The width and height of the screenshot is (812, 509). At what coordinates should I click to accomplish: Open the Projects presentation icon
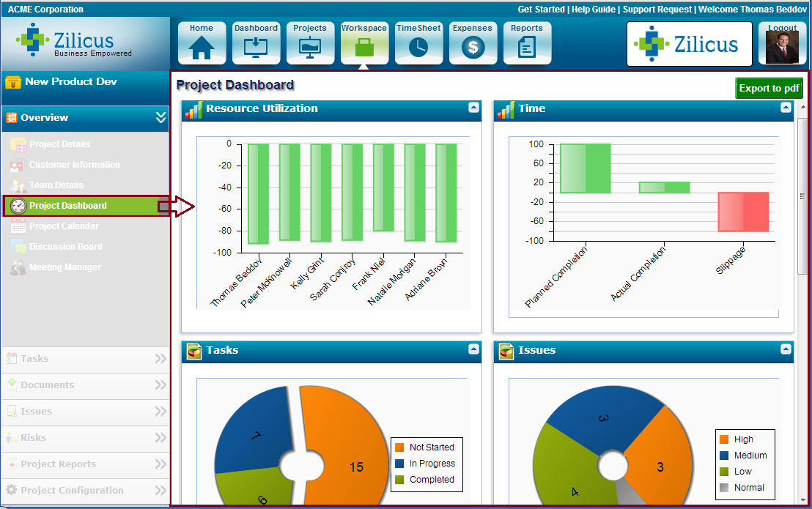(x=310, y=47)
